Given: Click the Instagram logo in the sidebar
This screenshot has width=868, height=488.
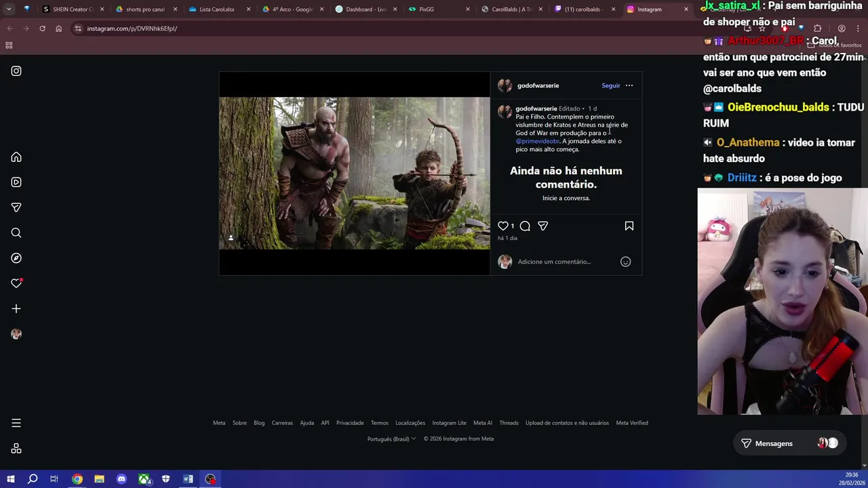Looking at the screenshot, I should (16, 70).
